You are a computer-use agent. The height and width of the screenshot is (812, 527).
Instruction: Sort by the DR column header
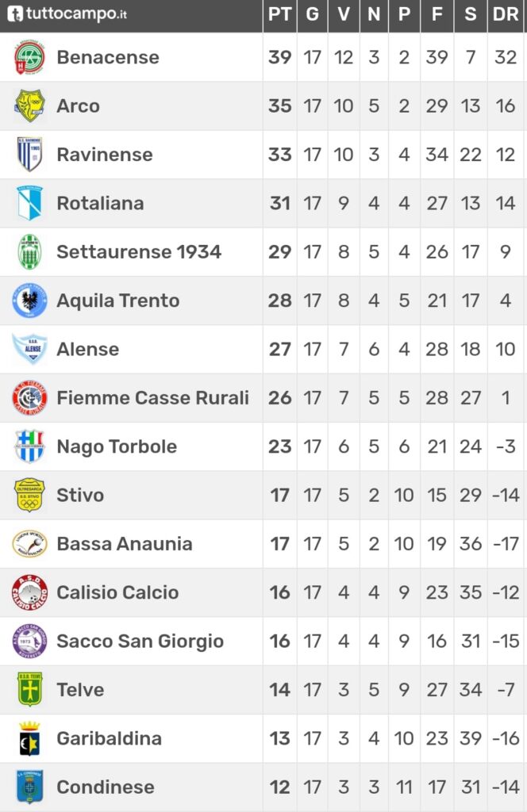(x=506, y=14)
